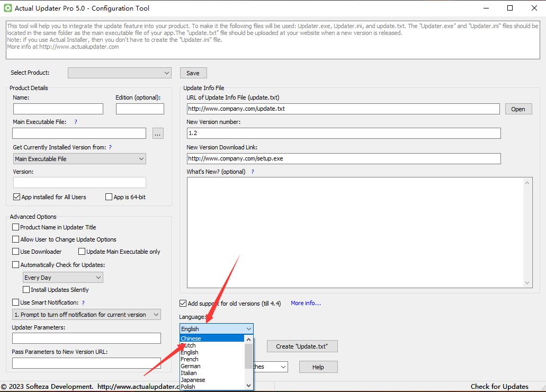Click the What's New box scroll-up arrow

pyautogui.click(x=527, y=183)
